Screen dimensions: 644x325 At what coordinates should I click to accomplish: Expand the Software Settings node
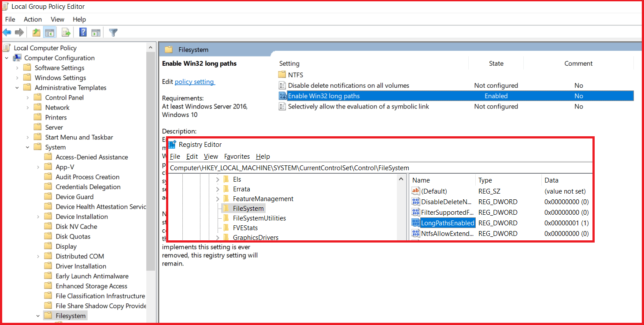coord(17,68)
